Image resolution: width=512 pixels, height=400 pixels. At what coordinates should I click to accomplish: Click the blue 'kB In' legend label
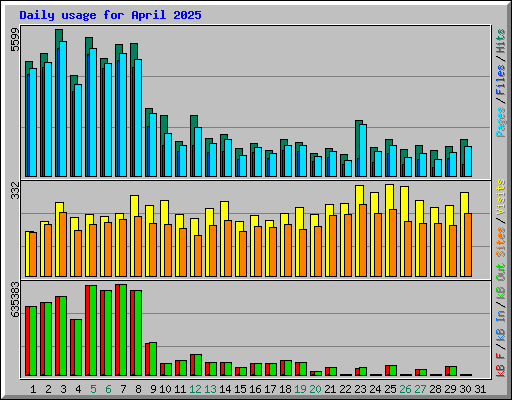(500, 325)
